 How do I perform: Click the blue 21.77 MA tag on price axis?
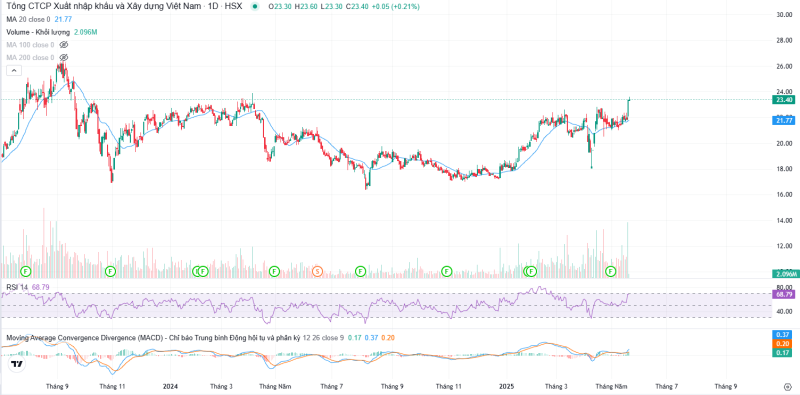click(x=784, y=120)
